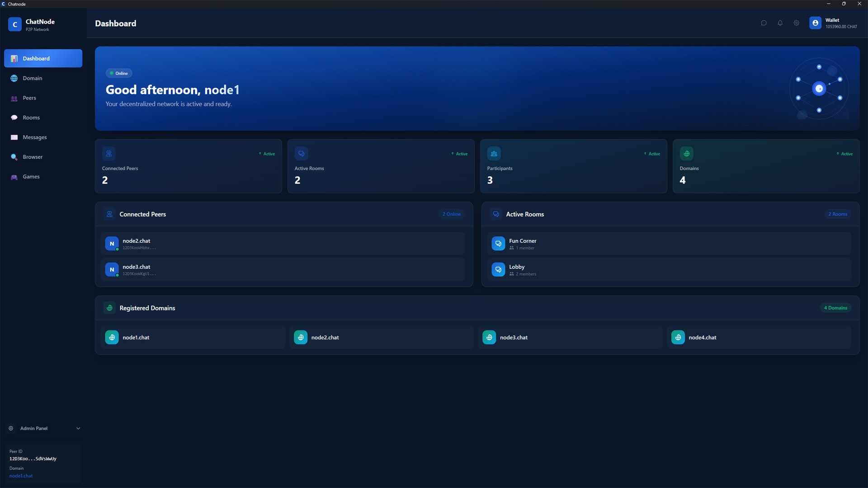This screenshot has width=868, height=488.
Task: Open settings gear in top bar
Action: [x=796, y=23]
